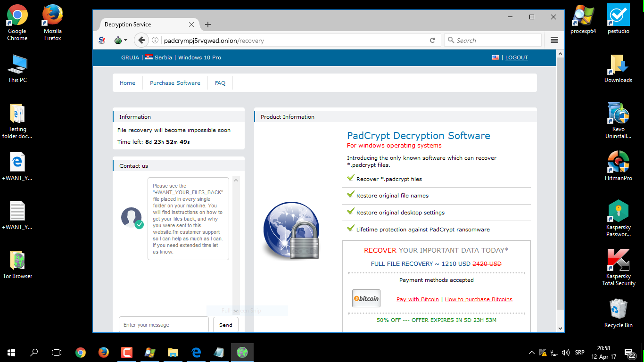Click the Restore original file names row
644x362 pixels.
click(437, 196)
